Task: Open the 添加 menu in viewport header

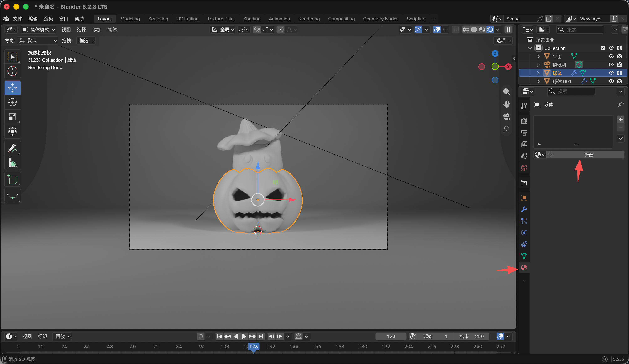Action: (x=97, y=30)
